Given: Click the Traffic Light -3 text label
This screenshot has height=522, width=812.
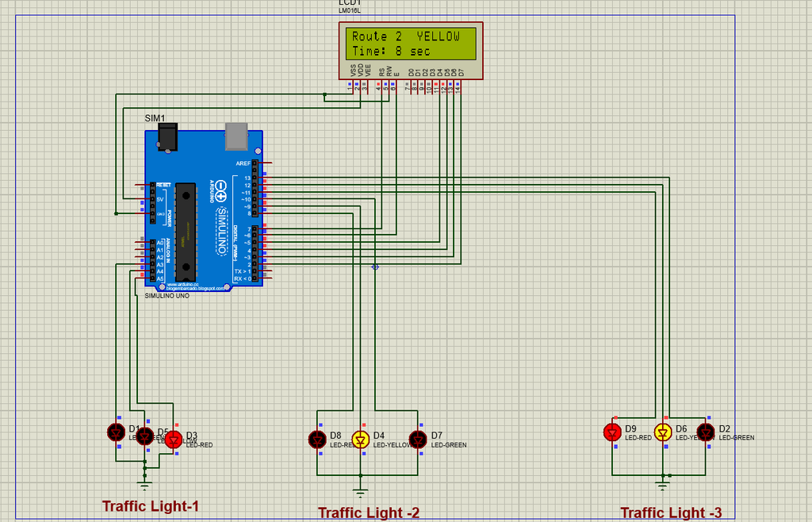Looking at the screenshot, I should click(671, 512).
